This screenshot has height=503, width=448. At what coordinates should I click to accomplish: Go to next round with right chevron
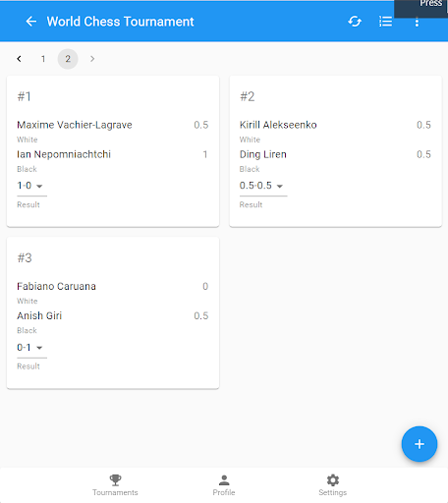tap(92, 59)
